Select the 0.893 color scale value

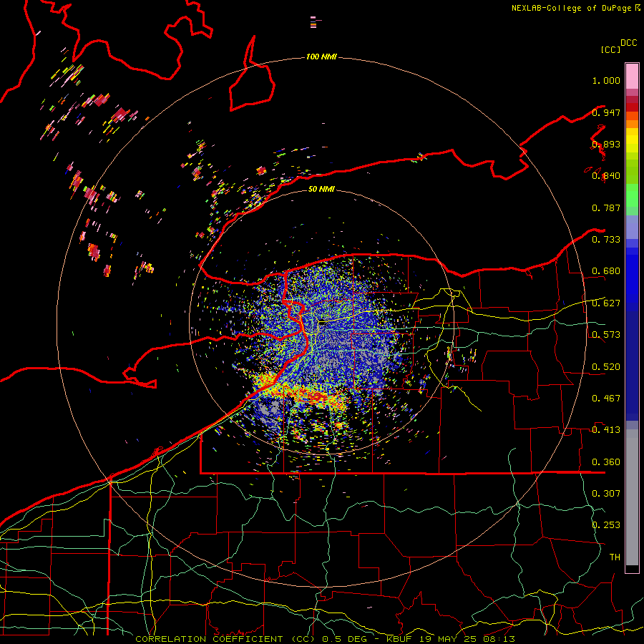click(x=606, y=144)
